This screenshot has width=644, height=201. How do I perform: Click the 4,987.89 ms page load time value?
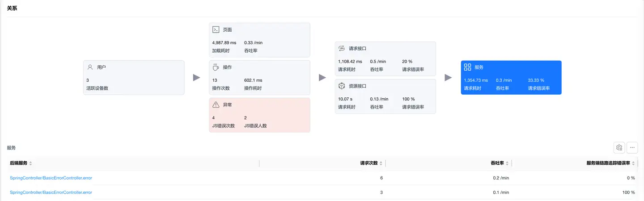coord(224,42)
